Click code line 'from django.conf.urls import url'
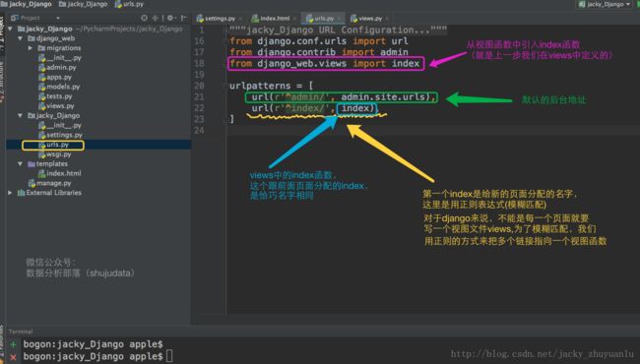 (x=319, y=41)
